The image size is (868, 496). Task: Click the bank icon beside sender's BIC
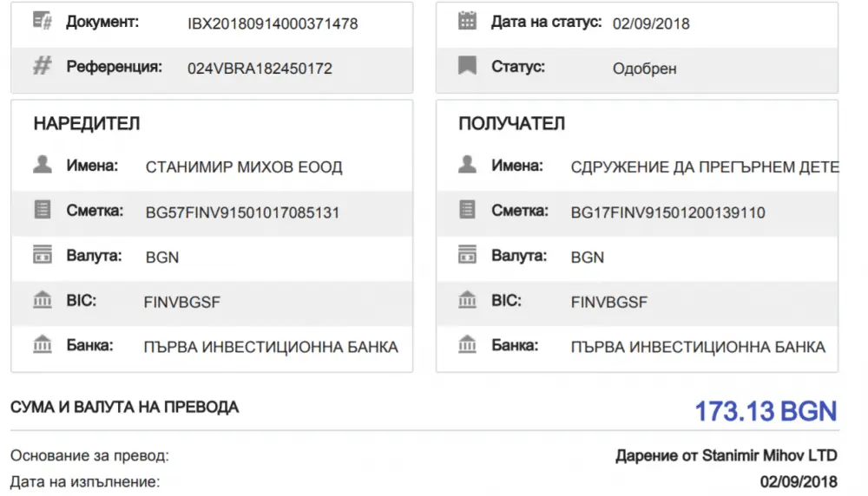coord(43,301)
